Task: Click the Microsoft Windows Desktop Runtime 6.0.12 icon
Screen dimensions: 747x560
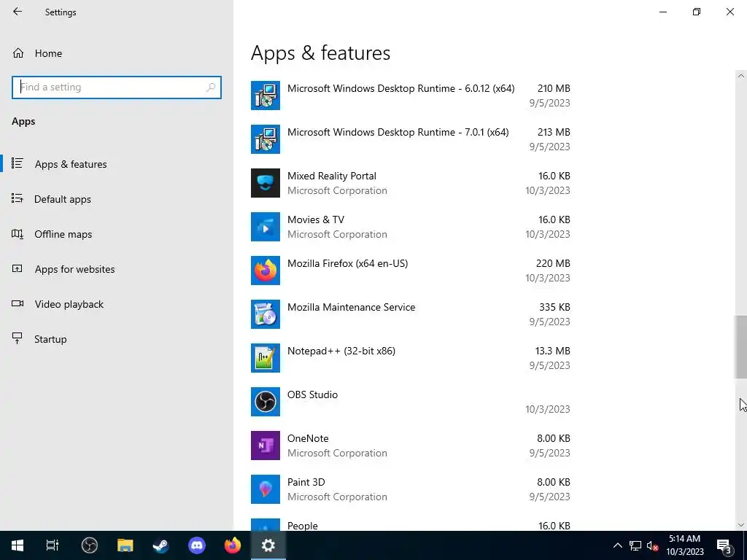Action: (266, 96)
